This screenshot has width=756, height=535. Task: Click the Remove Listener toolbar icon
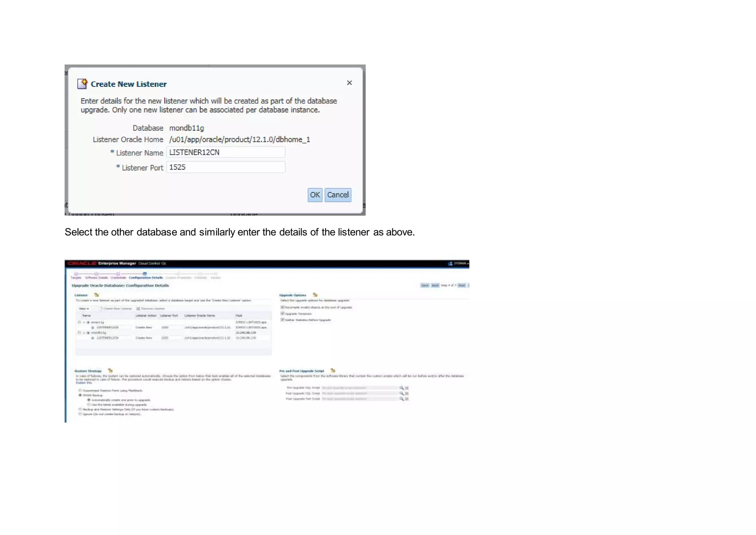pyautogui.click(x=138, y=309)
